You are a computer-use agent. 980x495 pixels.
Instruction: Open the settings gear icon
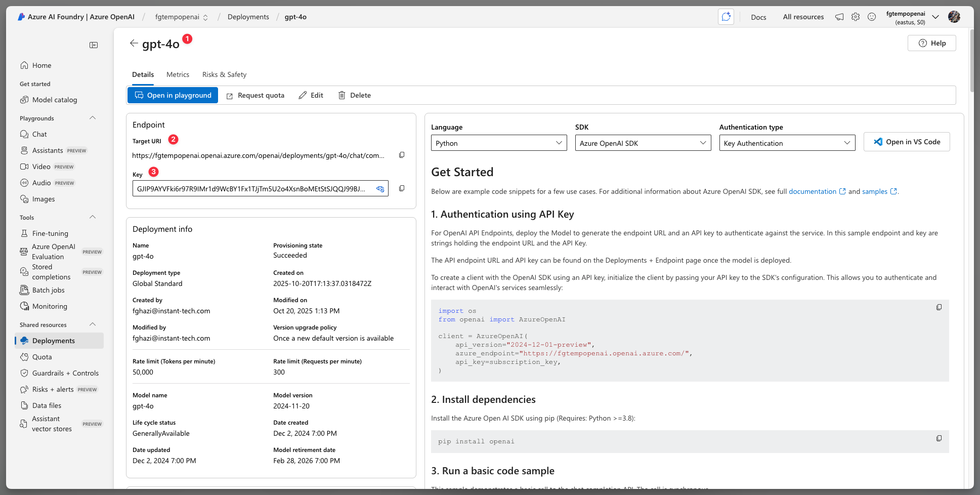click(x=856, y=17)
